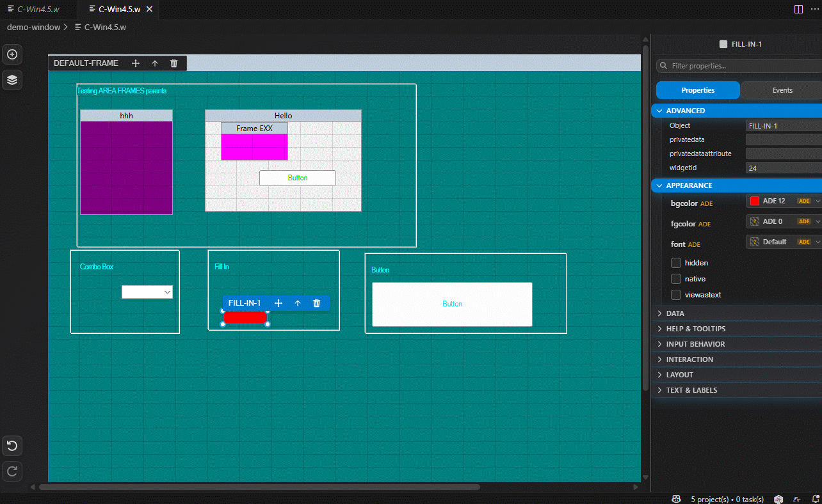Click the add widget plus icon in left sidebar
Image resolution: width=822 pixels, height=504 pixels.
coord(12,55)
